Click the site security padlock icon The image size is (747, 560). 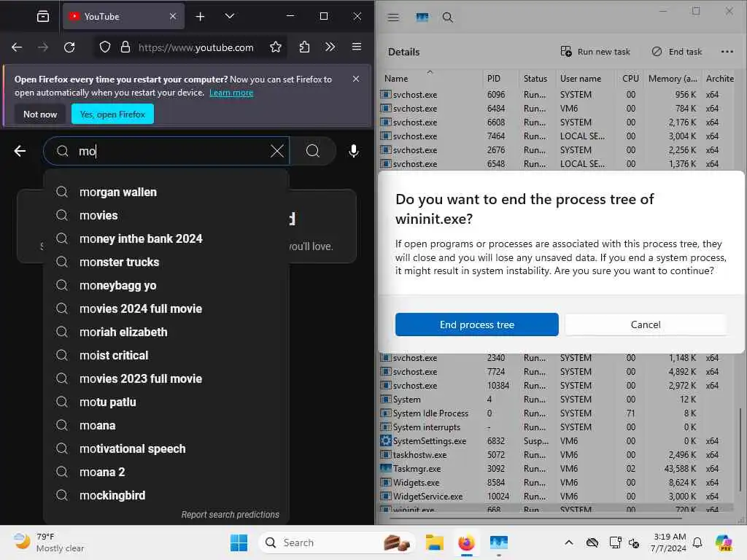point(125,47)
